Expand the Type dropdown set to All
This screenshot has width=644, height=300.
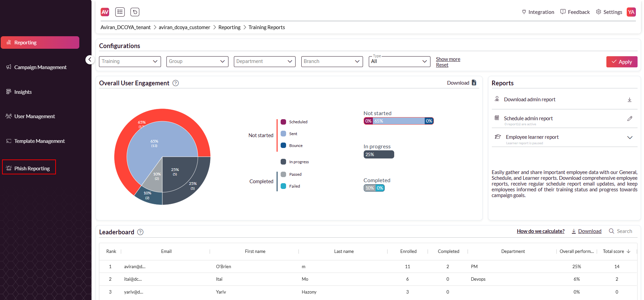(399, 62)
